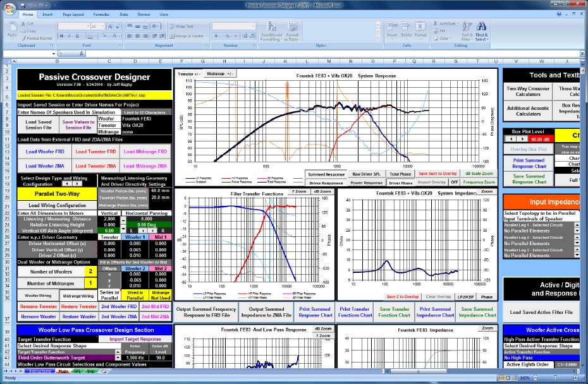This screenshot has width=588, height=384.
Task: Toggle Overlay Box Plot
Action: (529, 149)
